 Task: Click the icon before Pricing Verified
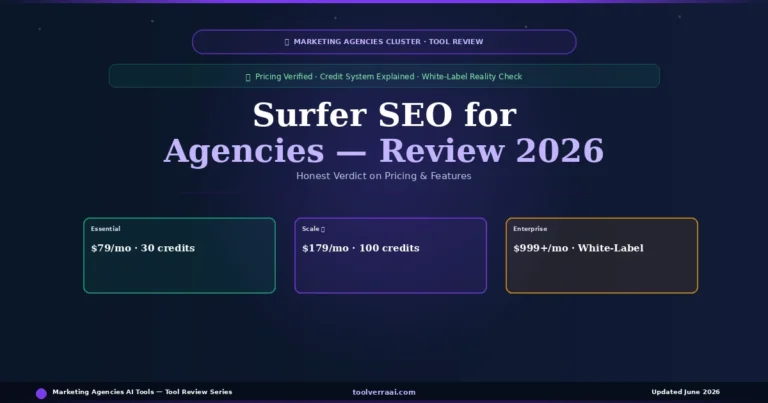[248, 77]
